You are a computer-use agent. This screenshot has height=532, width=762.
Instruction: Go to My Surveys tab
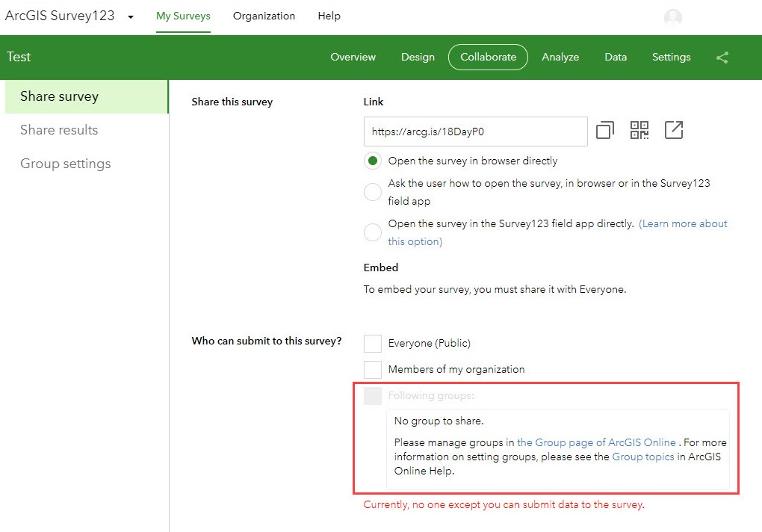pos(183,16)
